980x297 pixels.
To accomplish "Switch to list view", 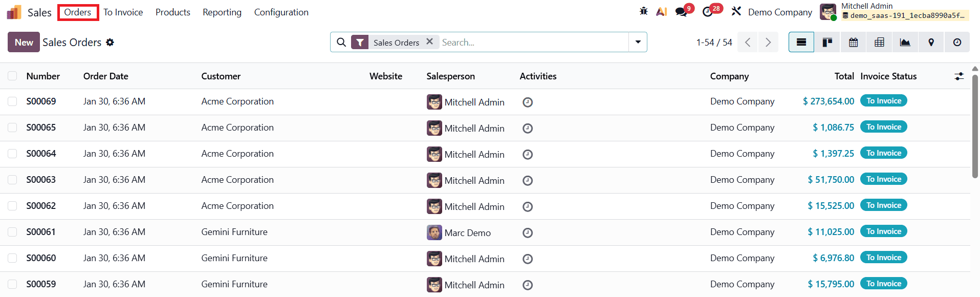I will 801,42.
